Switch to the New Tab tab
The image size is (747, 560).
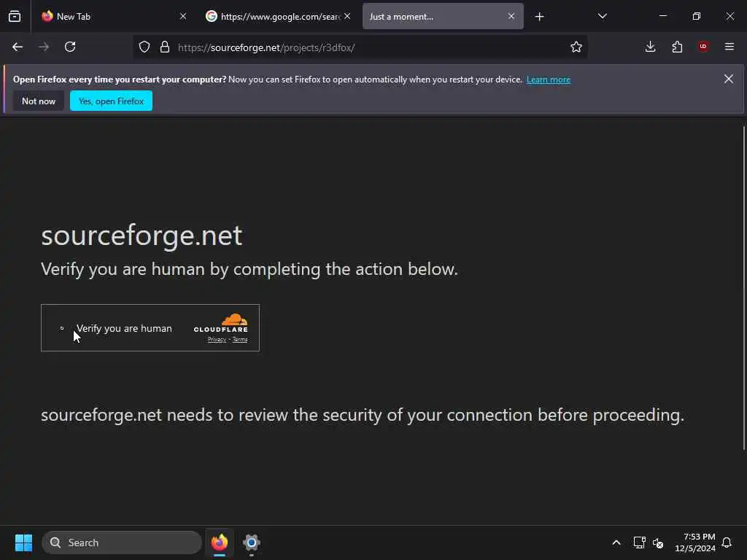(x=112, y=17)
